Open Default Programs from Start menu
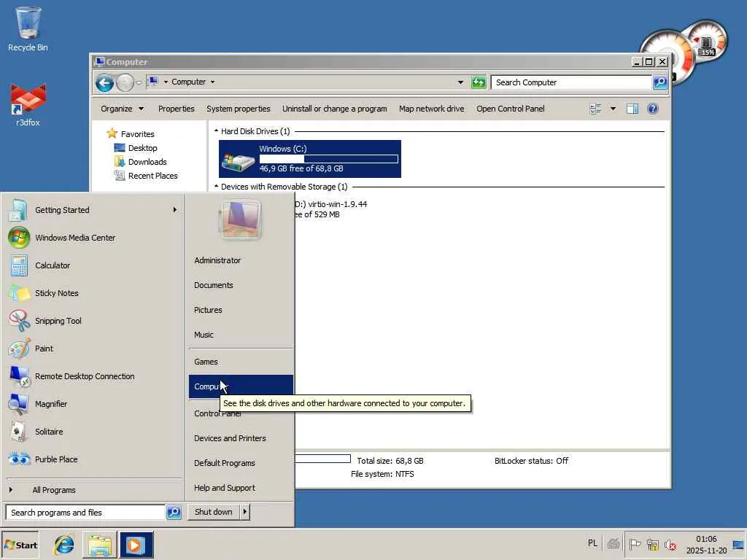 click(225, 463)
